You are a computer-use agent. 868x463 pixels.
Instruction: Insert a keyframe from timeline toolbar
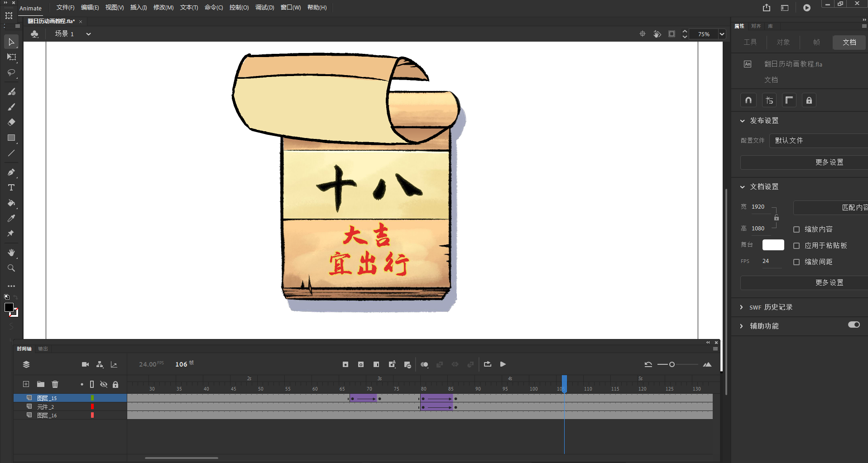coord(345,364)
